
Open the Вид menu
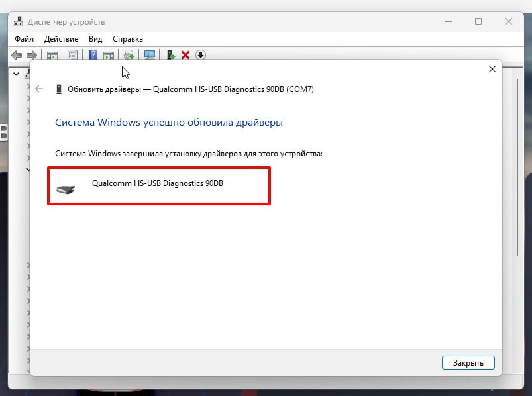coord(95,39)
